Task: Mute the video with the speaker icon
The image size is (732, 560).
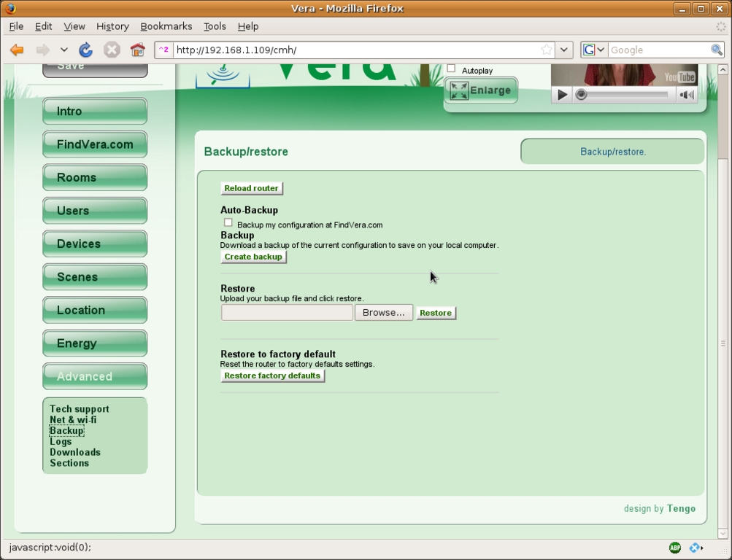Action: 686,95
